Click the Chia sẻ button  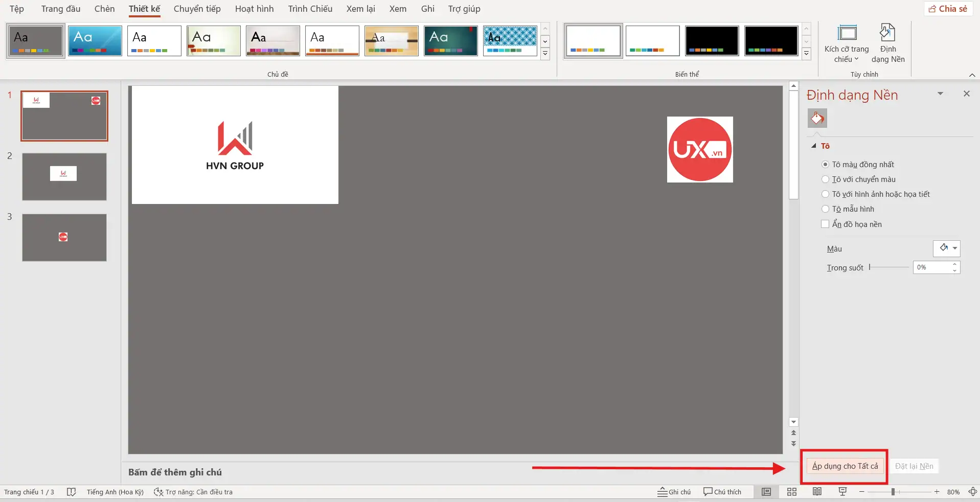point(948,9)
